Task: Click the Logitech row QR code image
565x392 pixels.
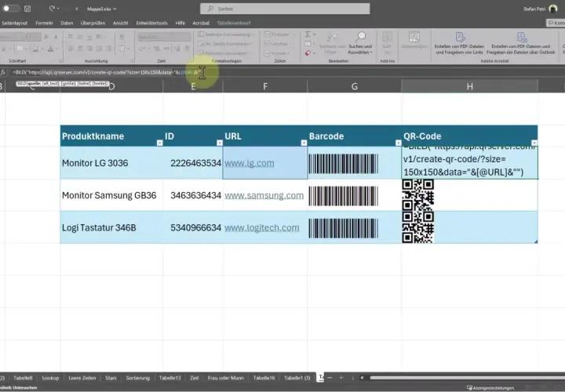Action: point(418,227)
